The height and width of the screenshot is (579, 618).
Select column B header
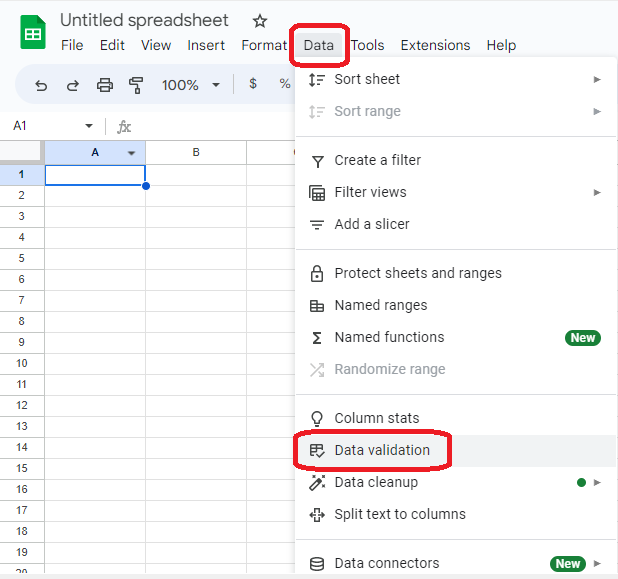(x=196, y=153)
